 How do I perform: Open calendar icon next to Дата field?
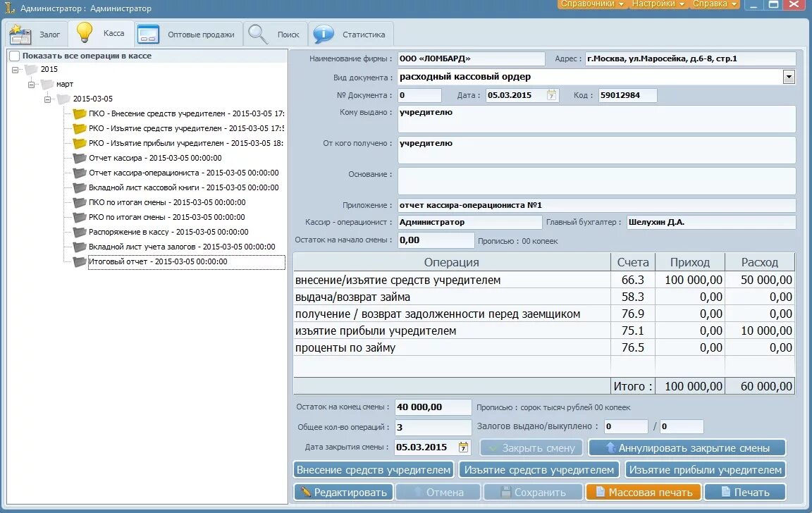tap(551, 95)
